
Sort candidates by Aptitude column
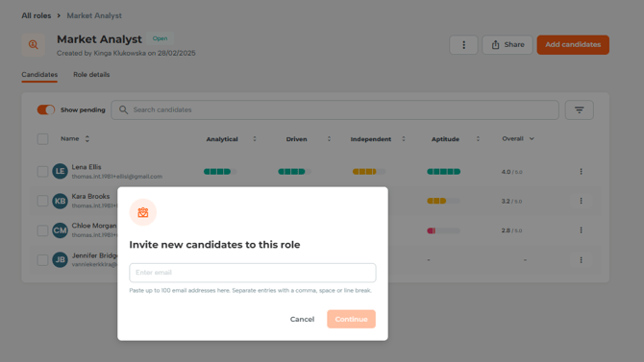pyautogui.click(x=478, y=139)
